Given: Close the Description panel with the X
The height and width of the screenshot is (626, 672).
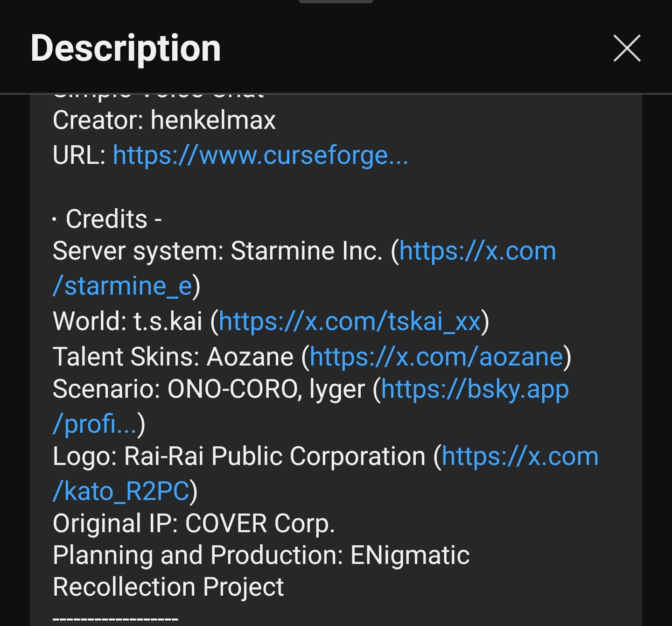Looking at the screenshot, I should click(627, 48).
